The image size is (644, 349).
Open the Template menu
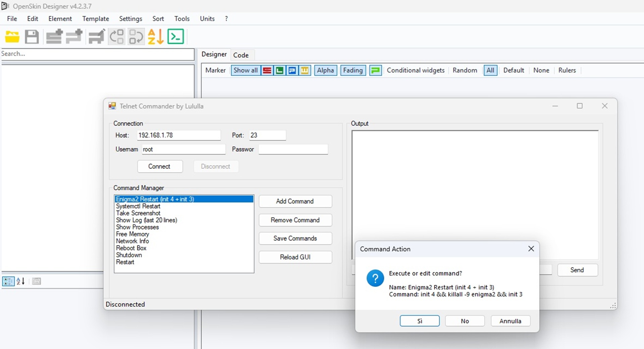(x=96, y=19)
